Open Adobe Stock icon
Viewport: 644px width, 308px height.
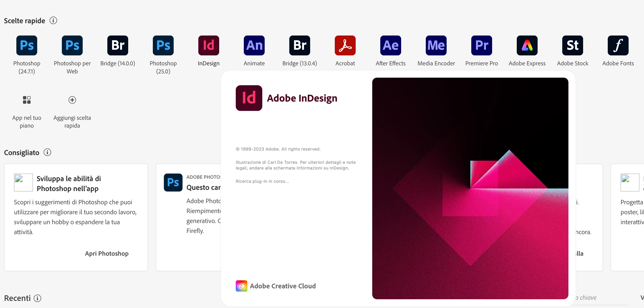[x=572, y=45]
